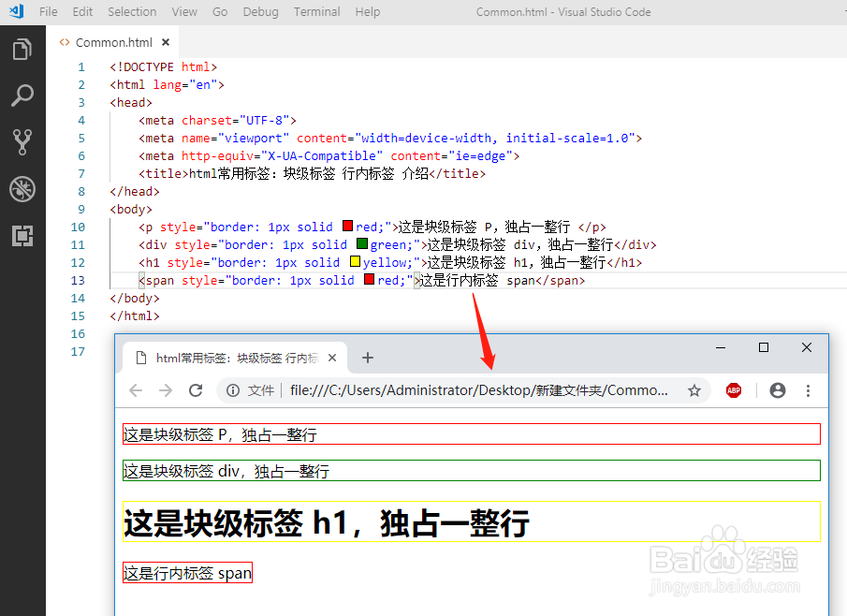Image resolution: width=847 pixels, height=616 pixels.
Task: Open the 文件 site information popup
Action: coord(246,390)
